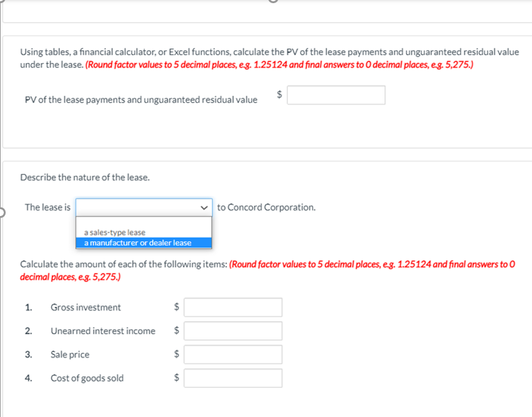Click the Gross investment answer field
Screen dimensions: 532x417
click(232, 307)
